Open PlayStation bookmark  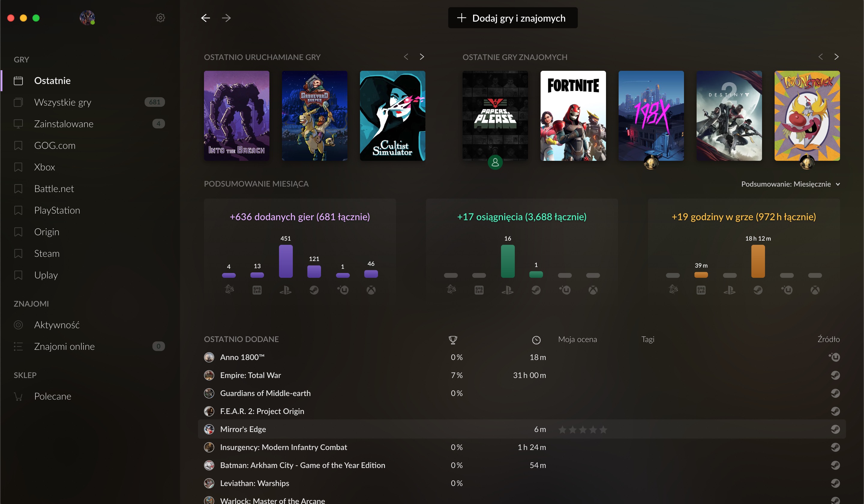tap(90, 210)
